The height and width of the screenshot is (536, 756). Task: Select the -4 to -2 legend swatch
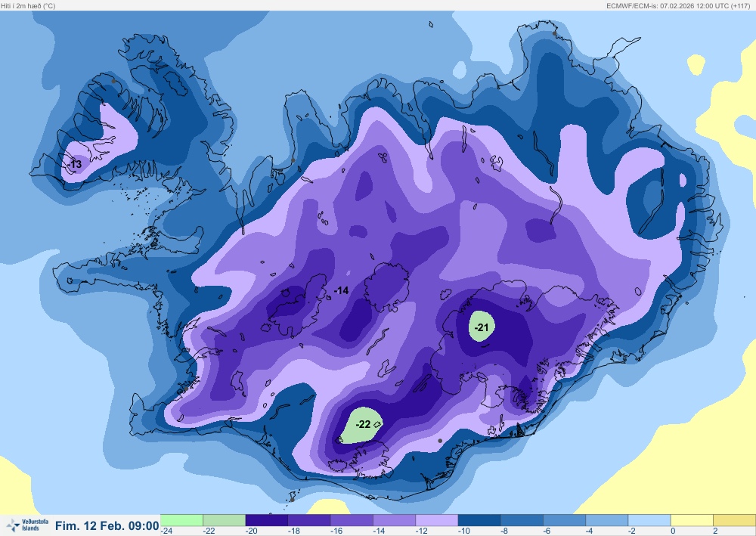(x=607, y=520)
